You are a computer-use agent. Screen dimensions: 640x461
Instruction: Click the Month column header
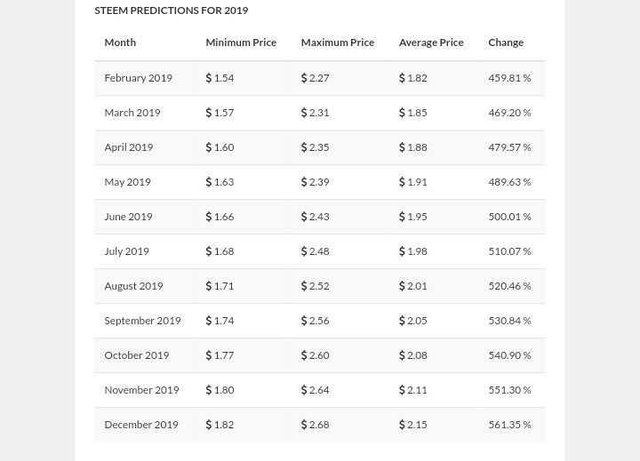(x=120, y=42)
